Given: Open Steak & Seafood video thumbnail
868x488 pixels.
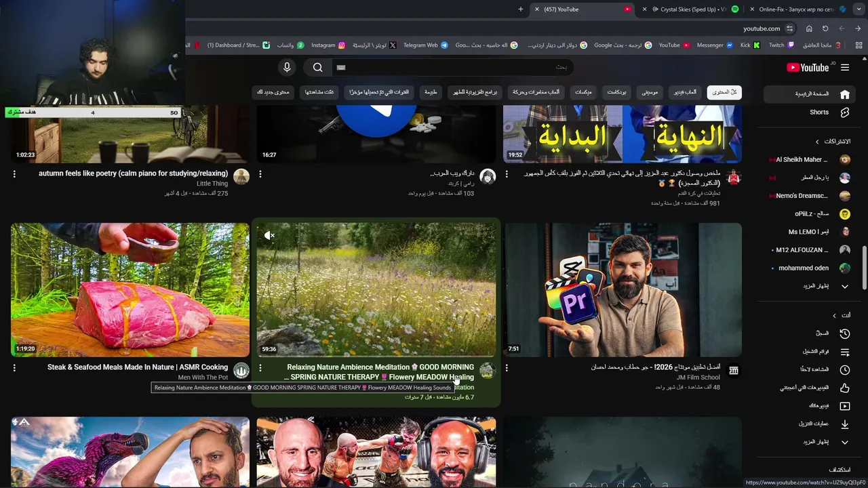Looking at the screenshot, I should click(130, 289).
